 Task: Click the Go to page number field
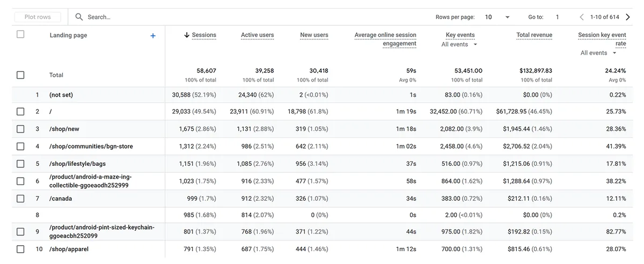click(557, 17)
